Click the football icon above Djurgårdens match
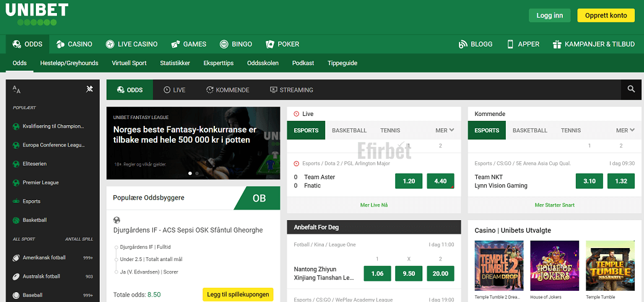Screen dimensions: 644x302 [x=116, y=220]
